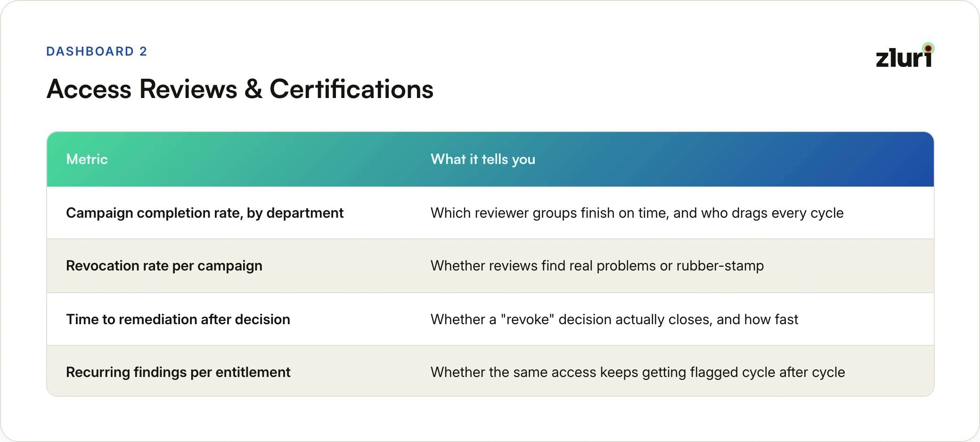The height and width of the screenshot is (442, 980).
Task: Select Revocation rate per campaign metric
Action: 164,266
